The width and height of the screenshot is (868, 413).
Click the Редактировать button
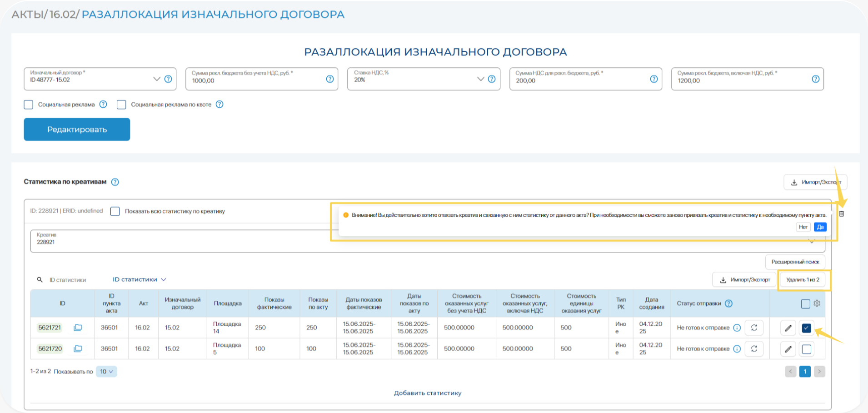click(77, 129)
